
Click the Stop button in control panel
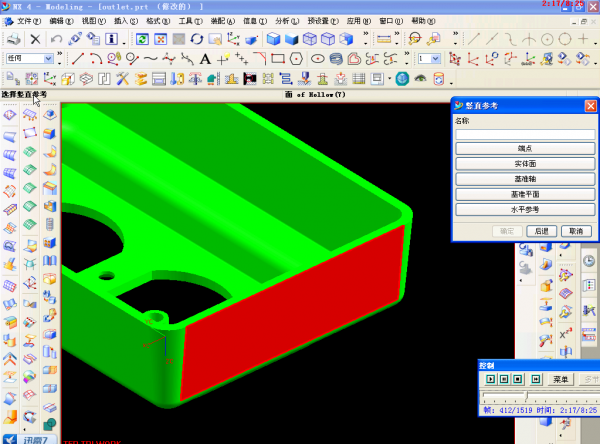click(518, 379)
